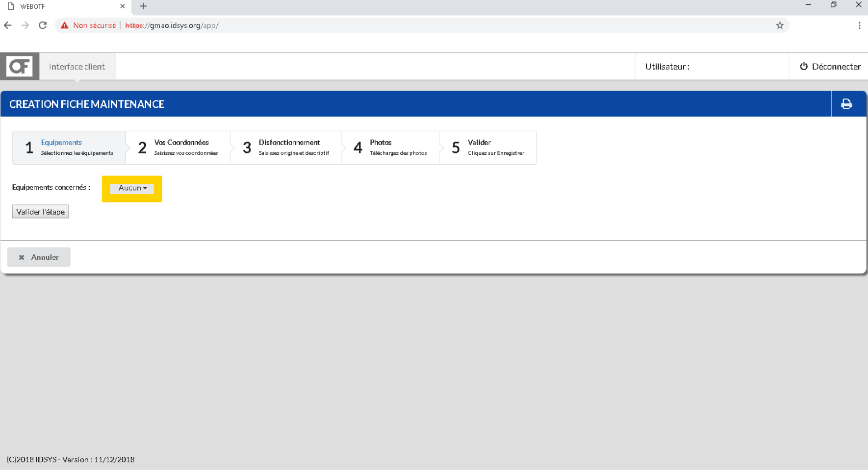Expand the Aucun equipment dropdown
The width and height of the screenshot is (868, 470).
(x=132, y=188)
